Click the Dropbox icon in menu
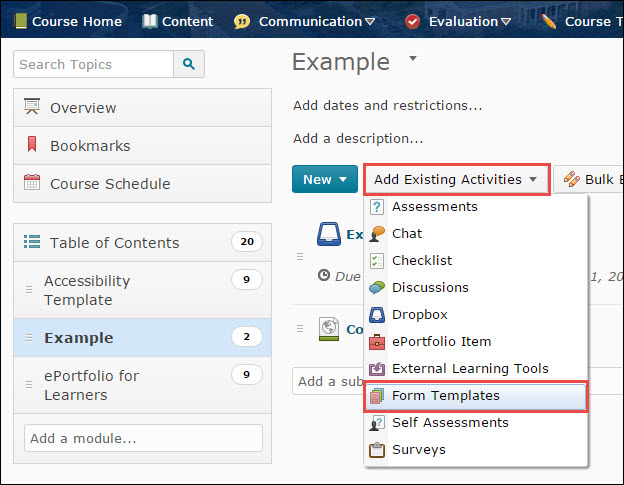624x485 pixels. click(377, 314)
